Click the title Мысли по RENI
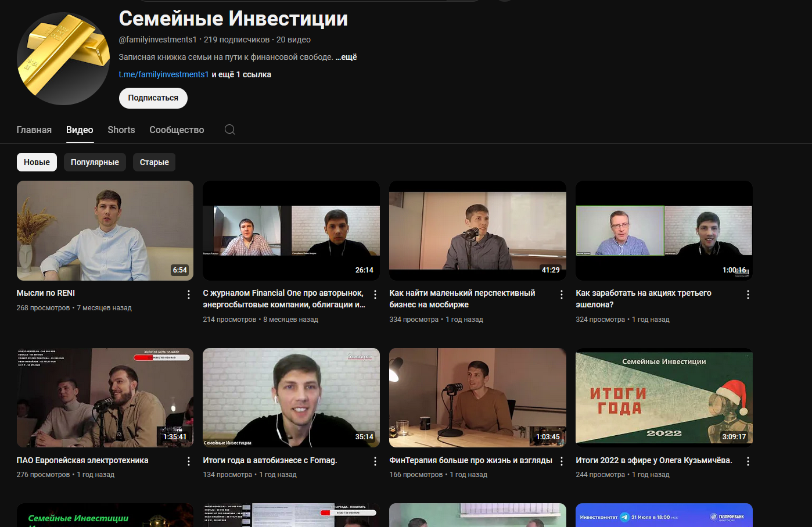The height and width of the screenshot is (527, 812). (x=46, y=293)
